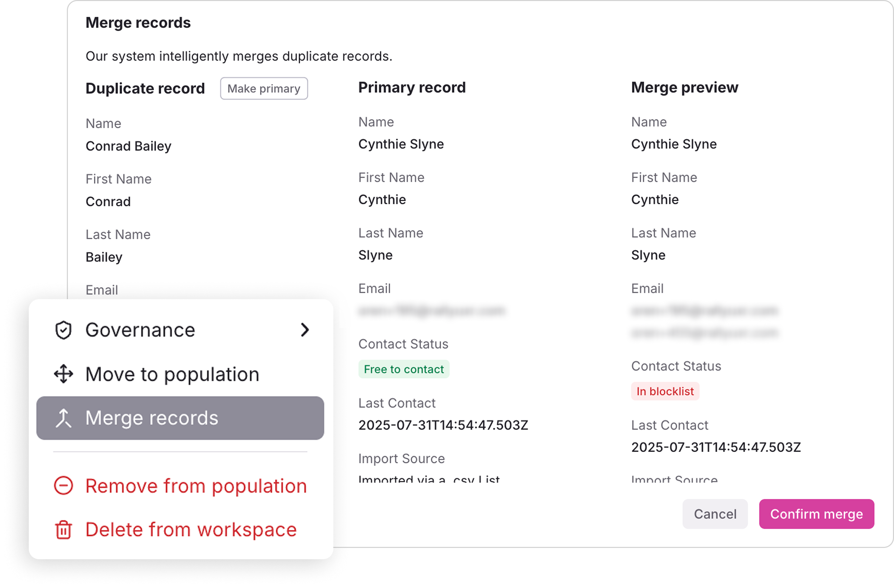Viewport: 894px width, 588px height.
Task: Click primary record name Cynthie Slyne
Action: point(401,144)
